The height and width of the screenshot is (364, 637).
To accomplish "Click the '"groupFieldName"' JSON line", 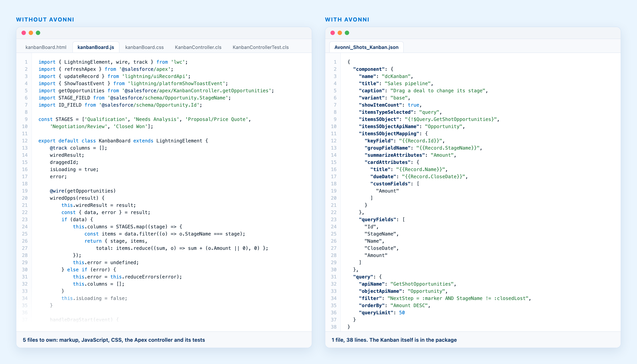I will [423, 148].
